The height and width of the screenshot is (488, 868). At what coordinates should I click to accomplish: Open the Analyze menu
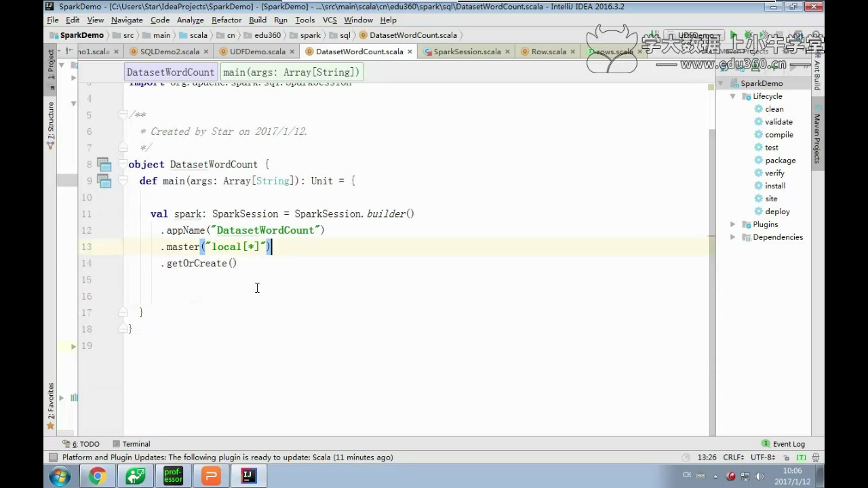point(191,20)
